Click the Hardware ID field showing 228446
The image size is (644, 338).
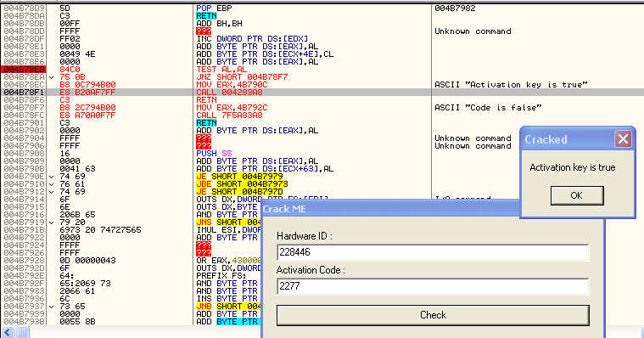pos(433,252)
